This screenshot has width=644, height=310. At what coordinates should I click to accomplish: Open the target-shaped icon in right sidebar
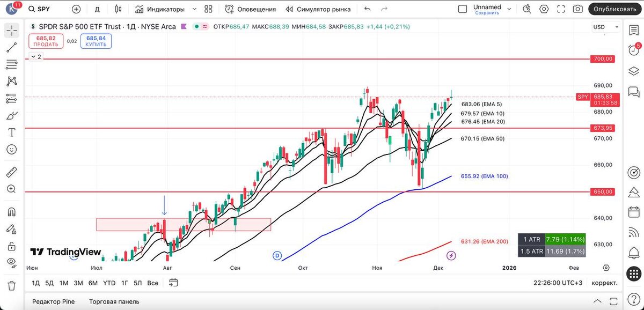click(x=633, y=173)
